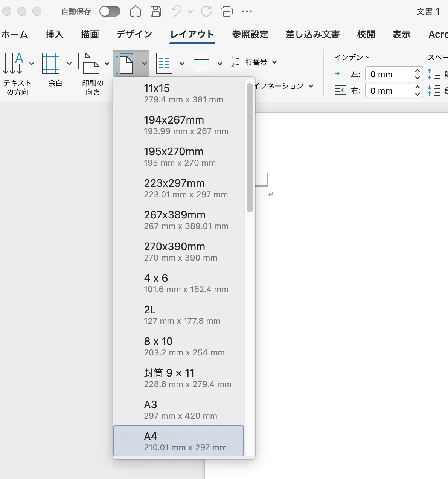Click the columns layout icon

coord(164,63)
